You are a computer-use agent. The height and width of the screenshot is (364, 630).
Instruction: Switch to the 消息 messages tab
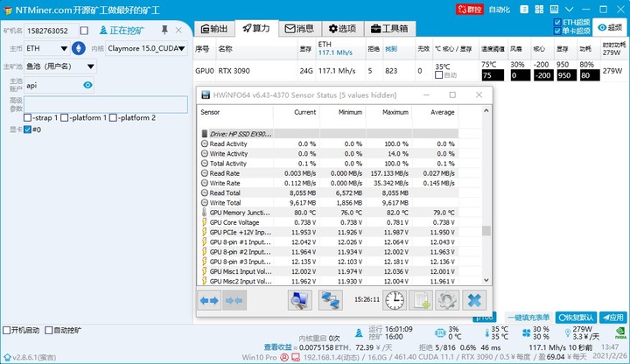299,29
